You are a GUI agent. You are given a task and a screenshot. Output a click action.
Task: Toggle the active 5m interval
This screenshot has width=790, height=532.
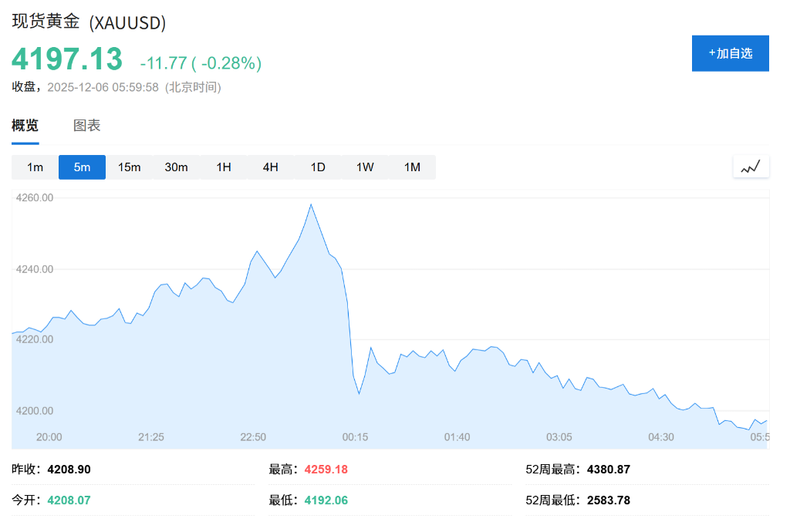click(82, 167)
